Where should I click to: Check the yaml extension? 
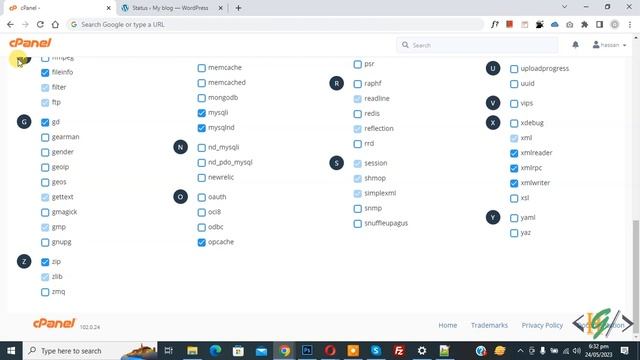click(514, 218)
